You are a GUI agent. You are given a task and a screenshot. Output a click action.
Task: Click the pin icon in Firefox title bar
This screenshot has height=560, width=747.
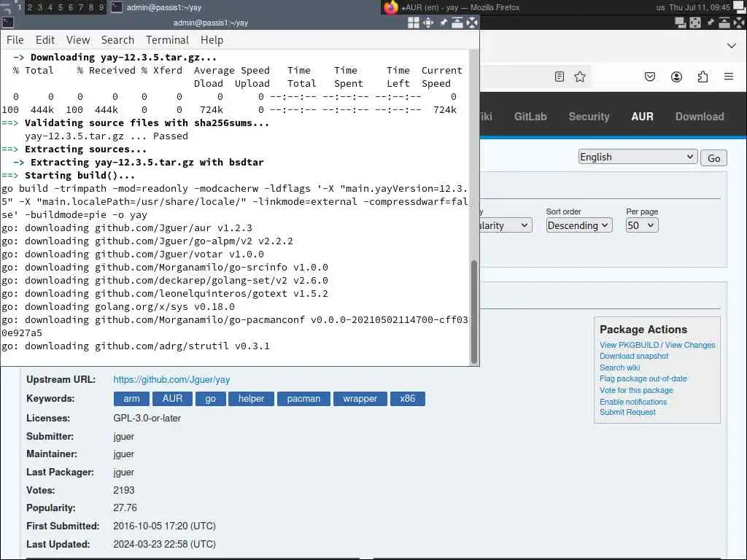point(711,23)
